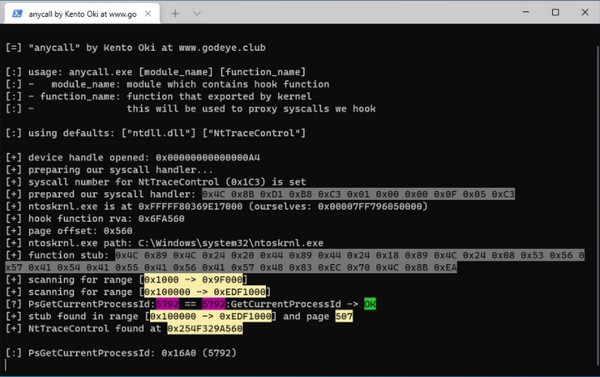
Task: Click the gray highlighted syscall handler bytes
Action: click(358, 194)
